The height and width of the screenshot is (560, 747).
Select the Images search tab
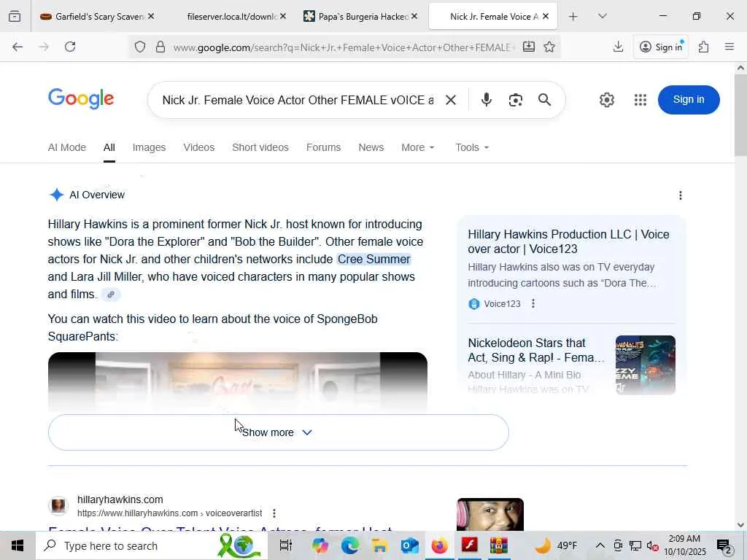coord(149,147)
